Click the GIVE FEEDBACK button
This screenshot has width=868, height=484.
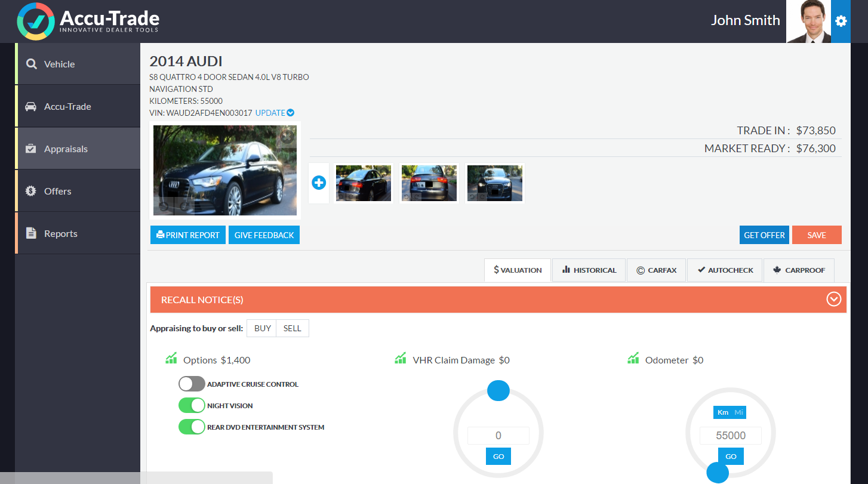coord(264,235)
